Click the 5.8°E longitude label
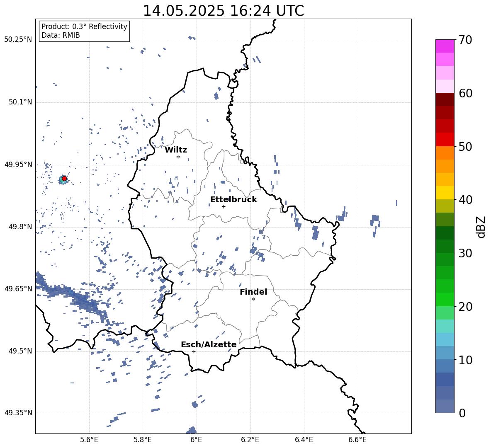 143,440
